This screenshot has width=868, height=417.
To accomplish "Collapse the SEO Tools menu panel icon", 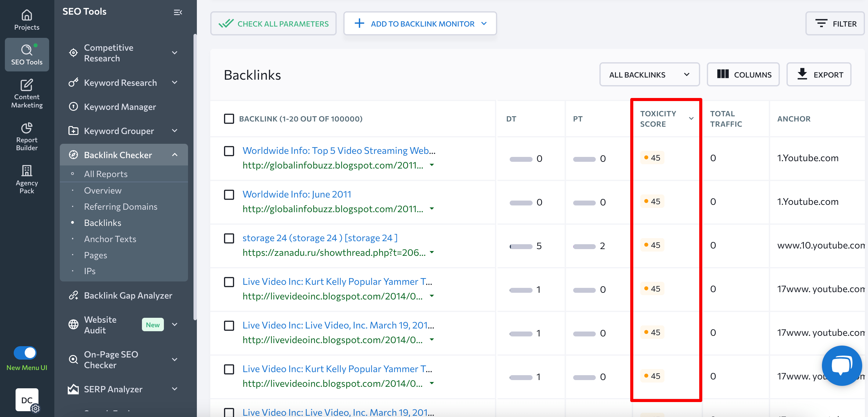I will (178, 13).
